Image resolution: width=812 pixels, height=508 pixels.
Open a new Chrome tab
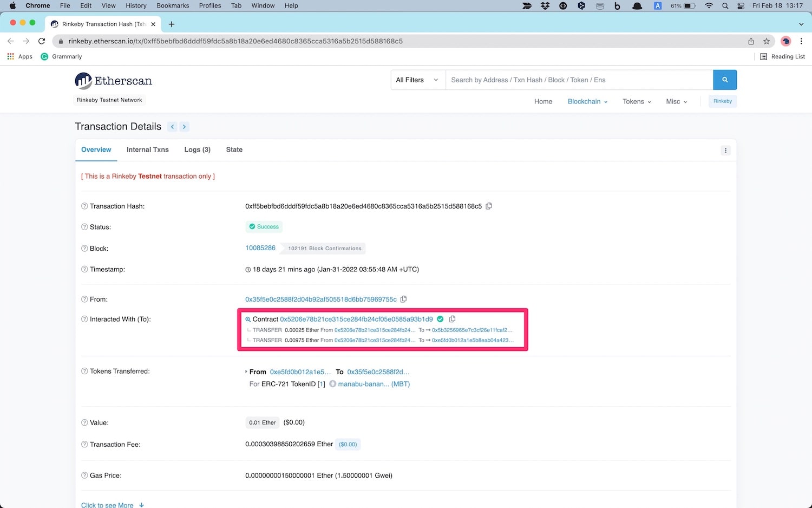[x=172, y=24]
